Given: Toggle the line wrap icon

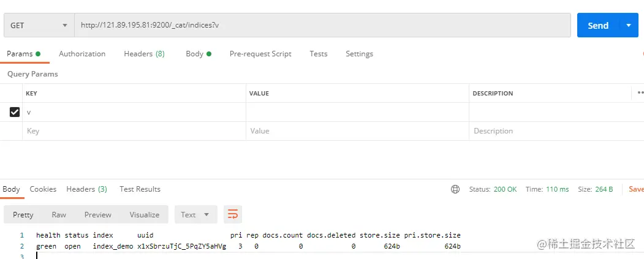Looking at the screenshot, I should [233, 215].
